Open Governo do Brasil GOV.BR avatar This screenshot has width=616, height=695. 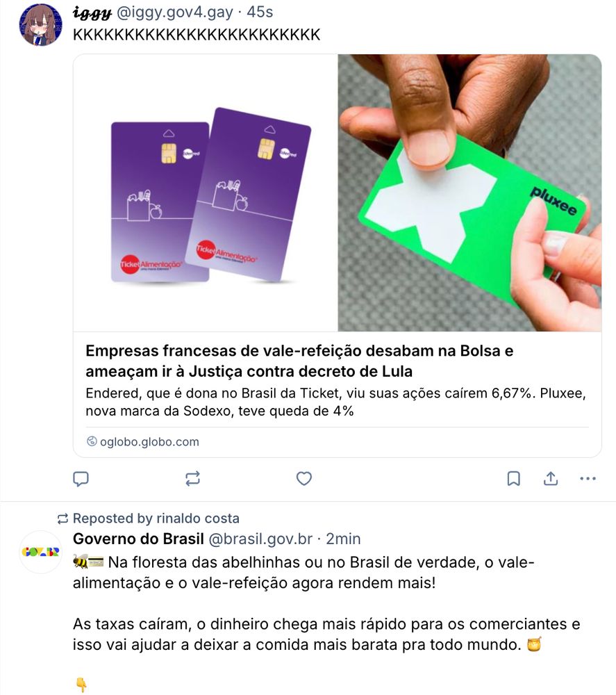click(41, 552)
